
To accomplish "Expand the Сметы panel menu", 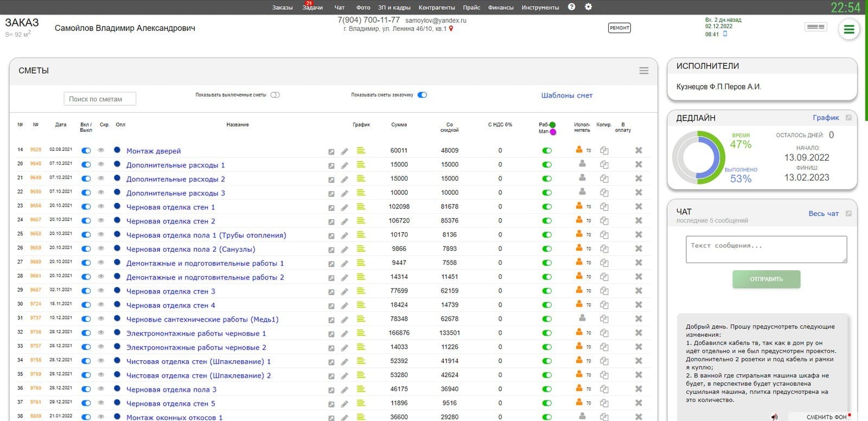I will point(643,71).
